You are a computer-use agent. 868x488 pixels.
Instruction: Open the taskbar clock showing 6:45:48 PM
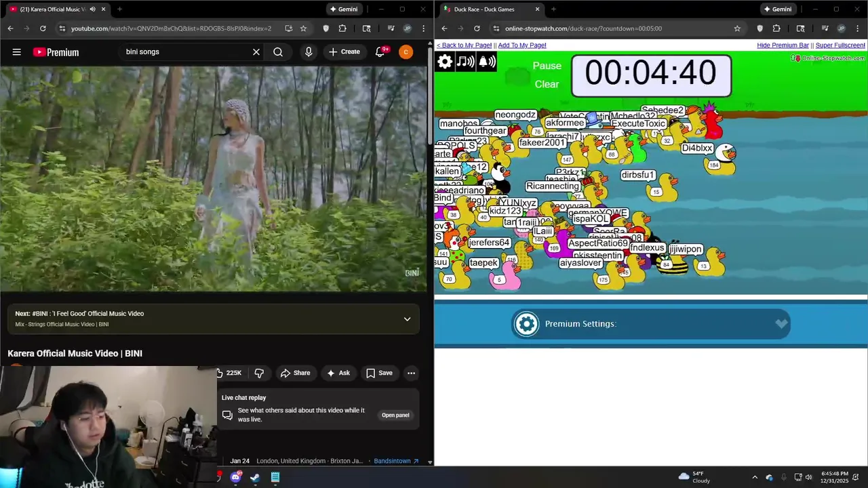pyautogui.click(x=834, y=477)
